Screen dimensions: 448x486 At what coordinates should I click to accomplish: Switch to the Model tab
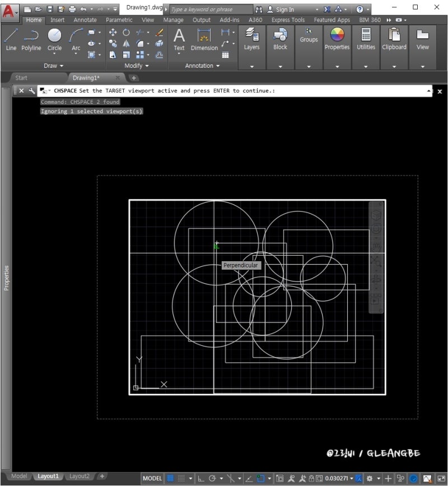19,475
